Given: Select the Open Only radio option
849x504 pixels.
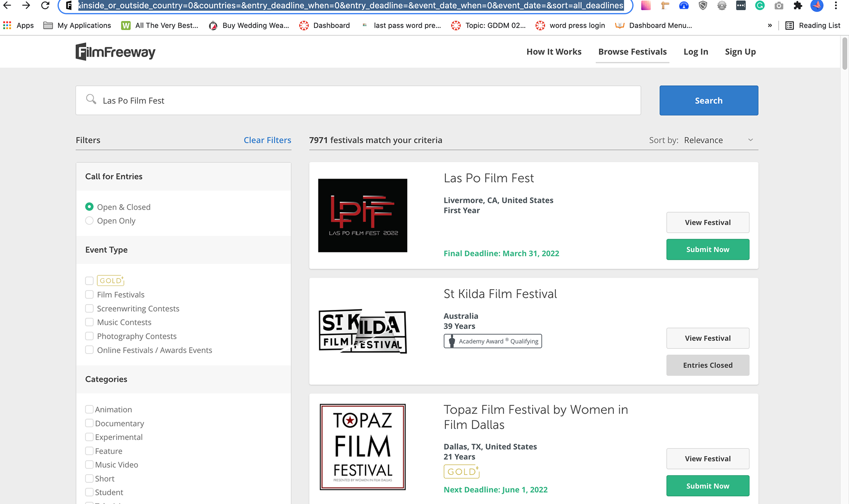Looking at the screenshot, I should [x=89, y=221].
